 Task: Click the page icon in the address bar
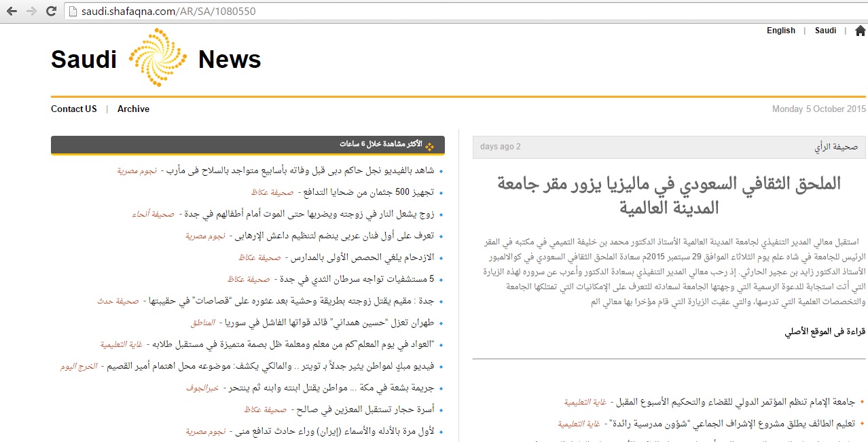pos(73,12)
